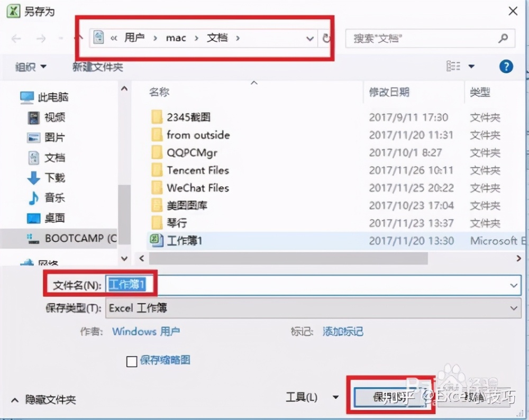529x420 pixels.
Task: Enable the 保存缩略图 checkbox
Action: (132, 361)
